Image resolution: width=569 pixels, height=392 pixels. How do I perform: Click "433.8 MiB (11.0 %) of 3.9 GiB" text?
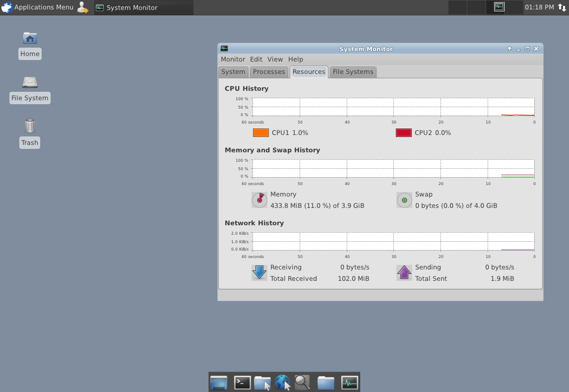[x=317, y=206]
